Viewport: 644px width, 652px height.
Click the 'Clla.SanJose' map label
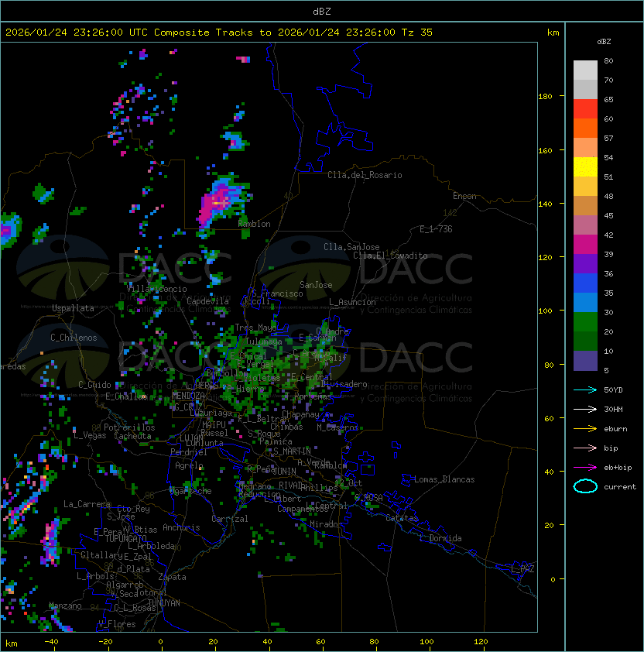pyautogui.click(x=351, y=247)
